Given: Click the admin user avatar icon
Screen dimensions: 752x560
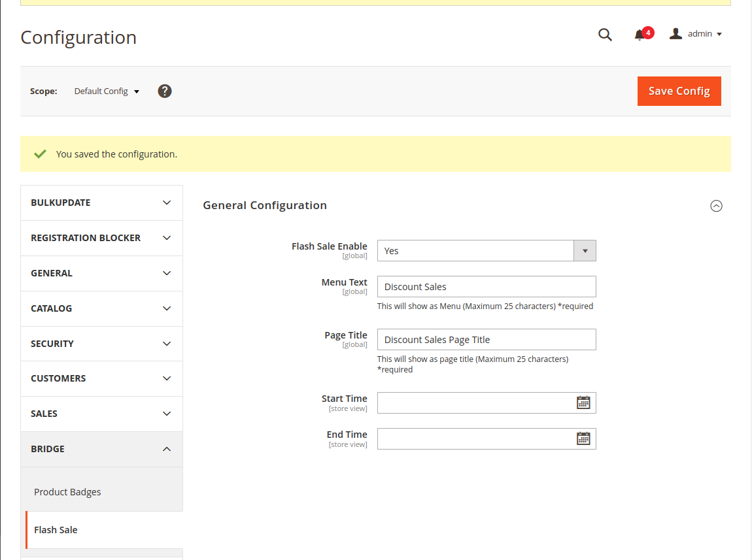Looking at the screenshot, I should point(675,33).
